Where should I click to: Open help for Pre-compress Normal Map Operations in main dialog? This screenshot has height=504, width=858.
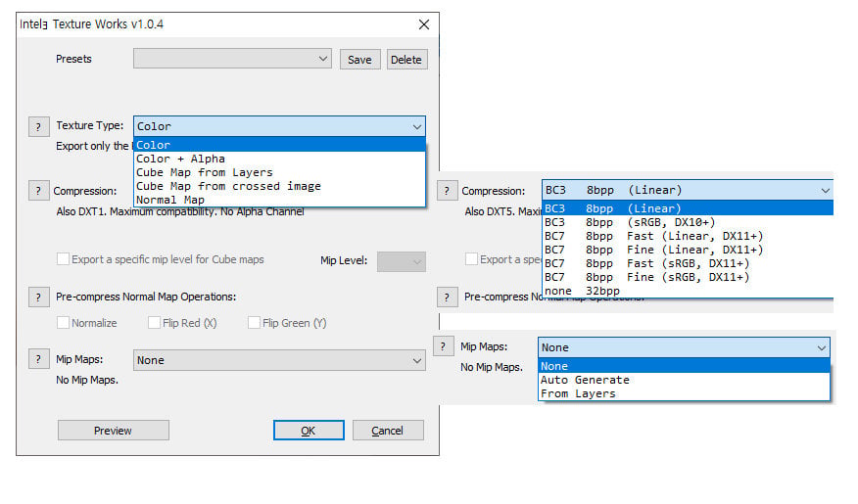38,297
